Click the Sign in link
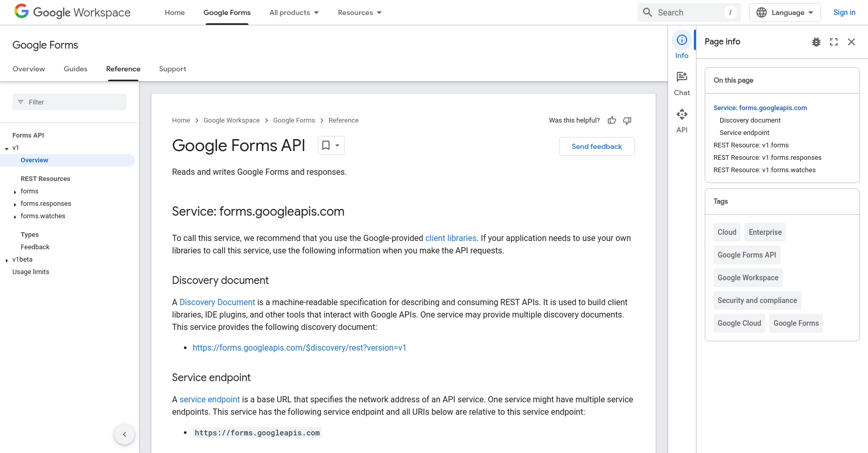Screen dimensions: 868x453 coord(844,12)
